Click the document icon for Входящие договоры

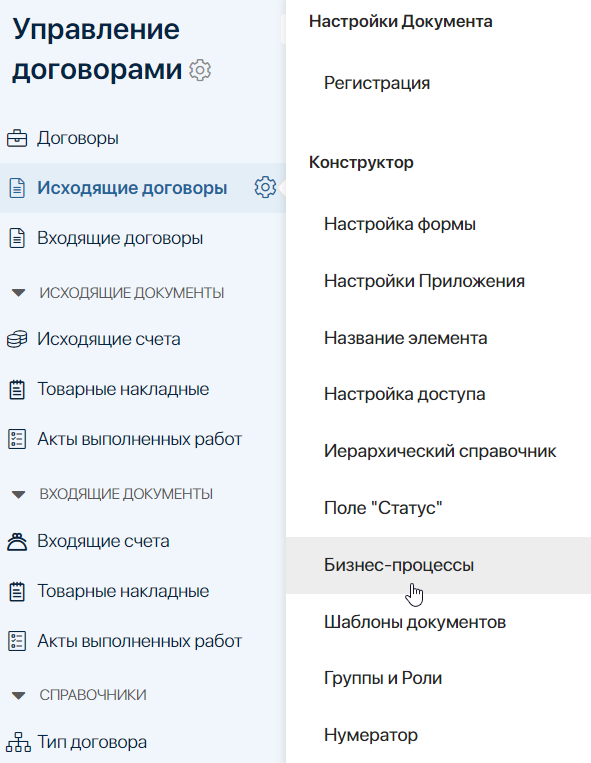coord(17,238)
